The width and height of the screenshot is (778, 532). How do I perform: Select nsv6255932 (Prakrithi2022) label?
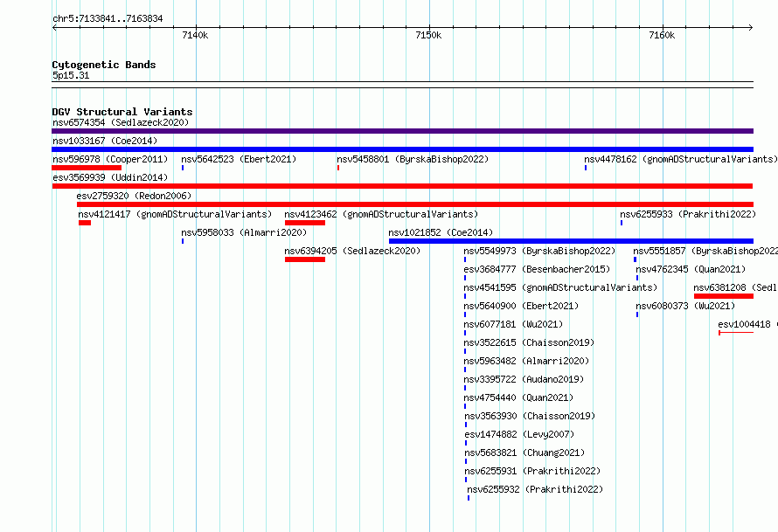(x=535, y=489)
